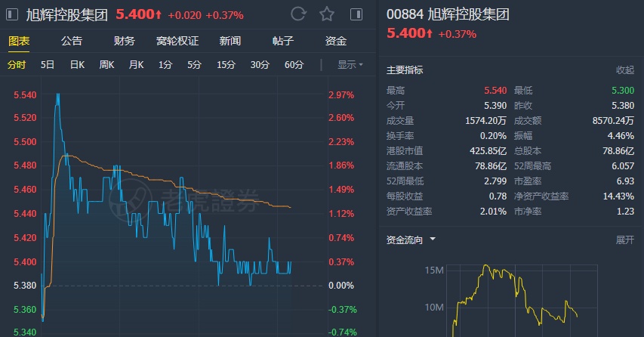Click the 资产收益率 value 2.01%
The height and width of the screenshot is (337, 644).
tap(493, 212)
